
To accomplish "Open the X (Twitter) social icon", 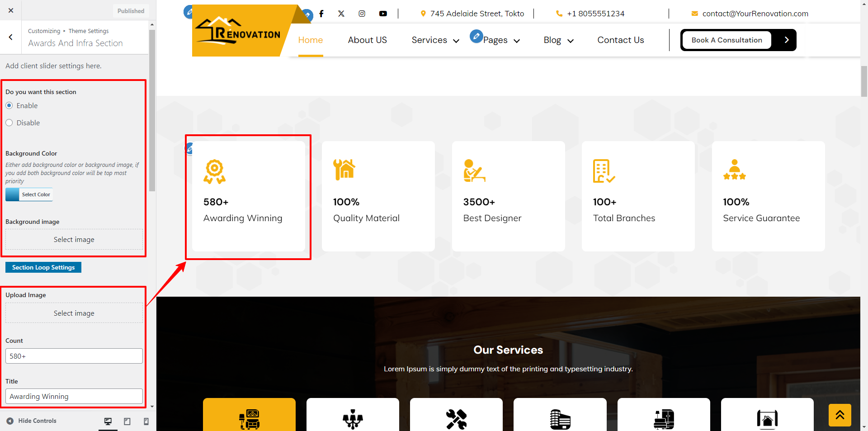I will (341, 14).
